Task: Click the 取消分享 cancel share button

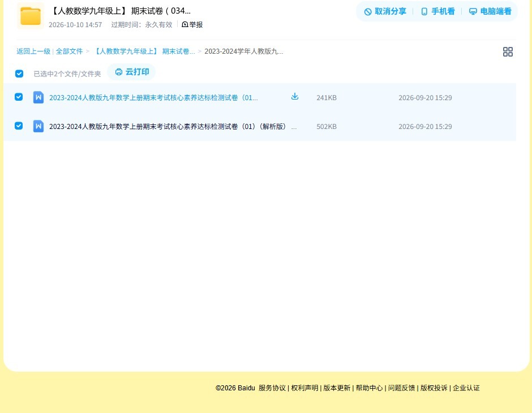Action: (385, 11)
